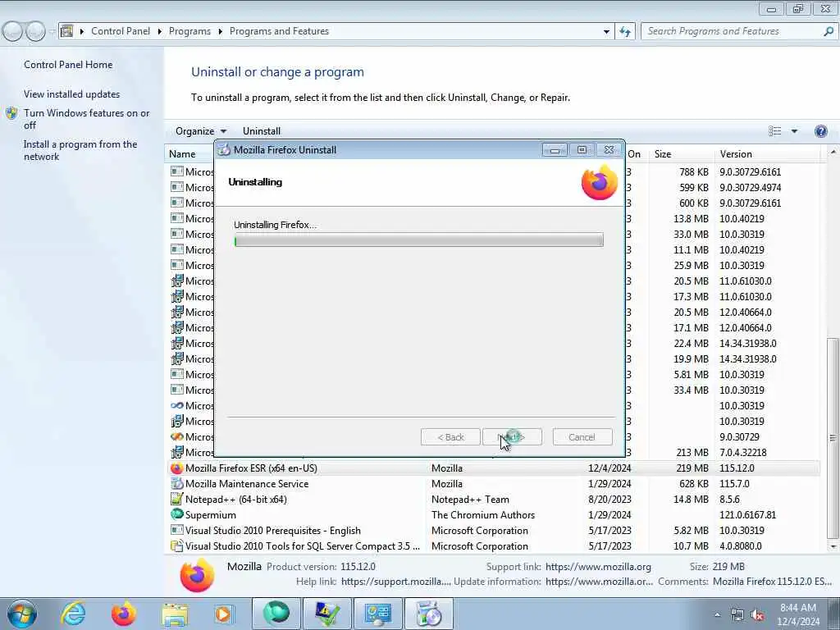This screenshot has width=840, height=630.
Task: Select Notepad++ (64-bit x64) row
Action: click(493, 500)
